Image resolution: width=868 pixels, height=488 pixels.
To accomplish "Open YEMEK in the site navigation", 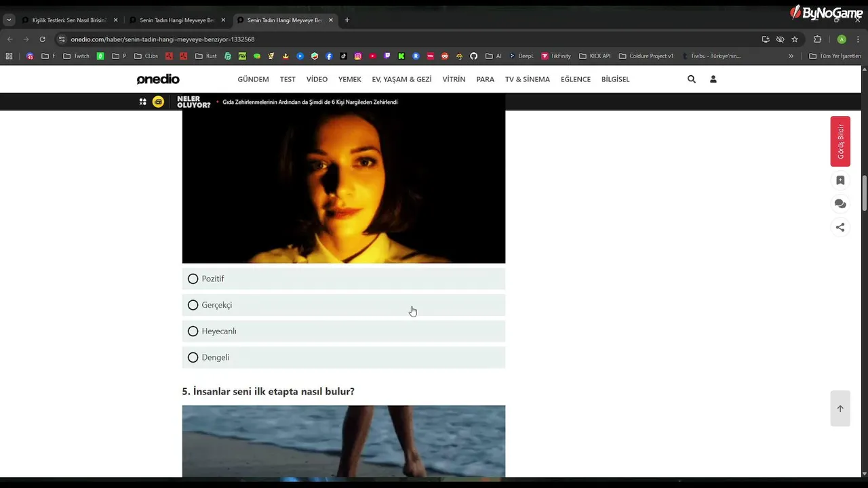I will pyautogui.click(x=350, y=79).
